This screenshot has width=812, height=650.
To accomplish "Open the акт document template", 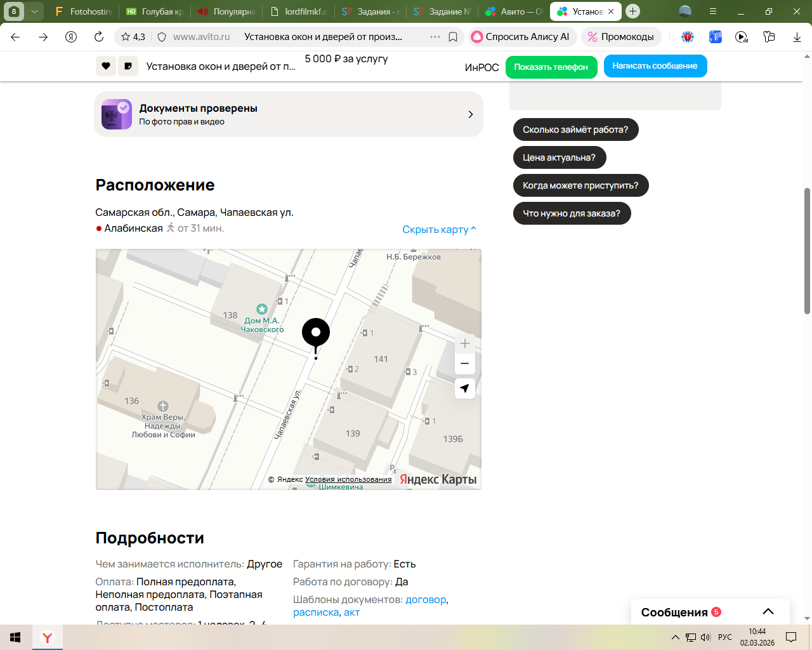I will pyautogui.click(x=351, y=613).
